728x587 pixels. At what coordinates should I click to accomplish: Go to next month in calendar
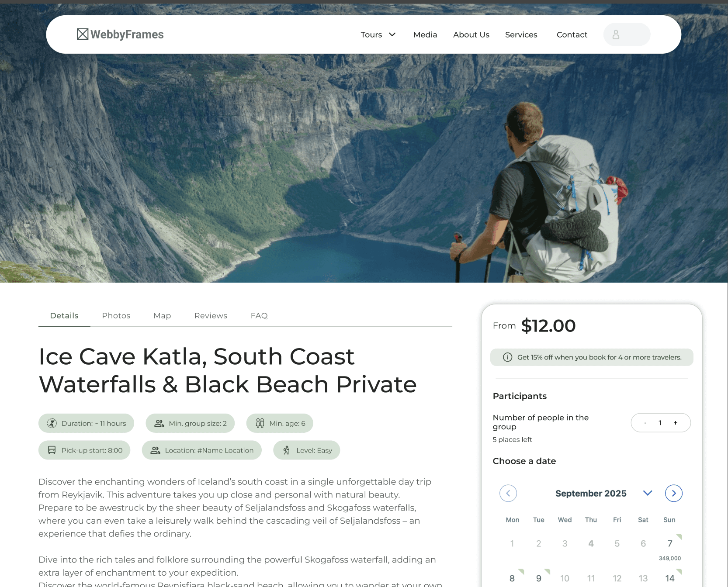point(674,493)
